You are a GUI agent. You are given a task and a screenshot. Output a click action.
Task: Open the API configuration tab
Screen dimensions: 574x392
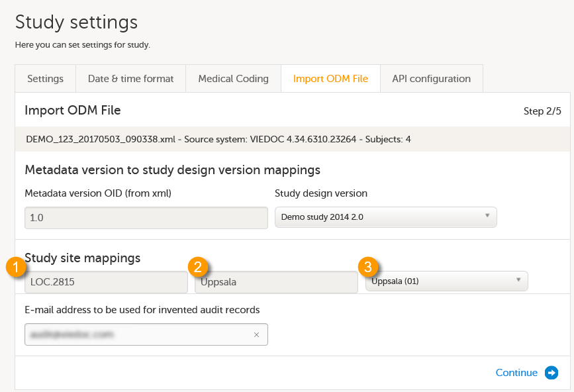pos(431,79)
